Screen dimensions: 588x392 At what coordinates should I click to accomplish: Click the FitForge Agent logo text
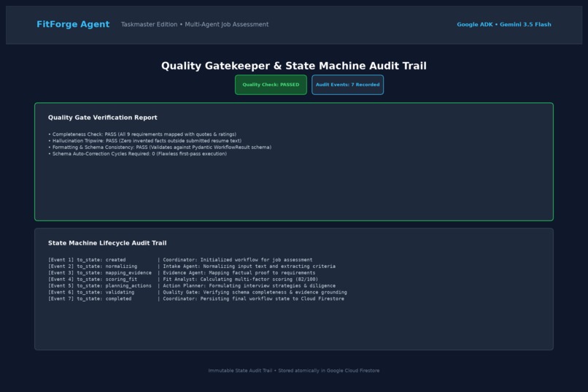click(x=73, y=24)
